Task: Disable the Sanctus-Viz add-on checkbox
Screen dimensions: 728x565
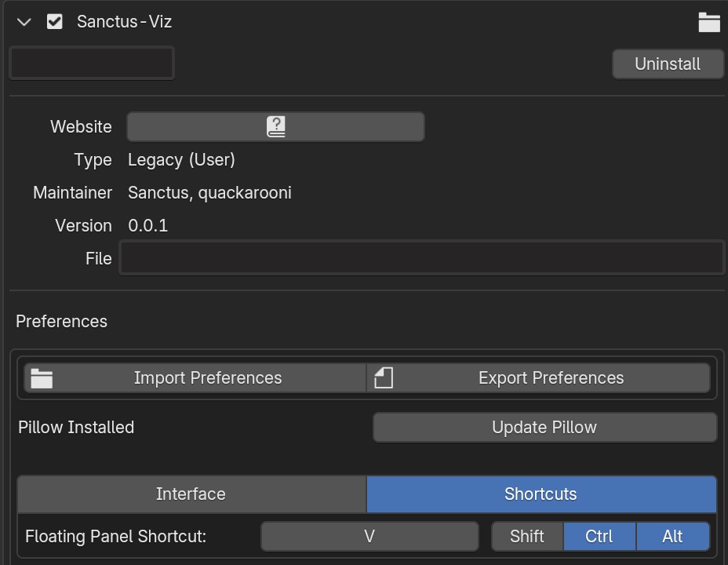Action: click(55, 22)
